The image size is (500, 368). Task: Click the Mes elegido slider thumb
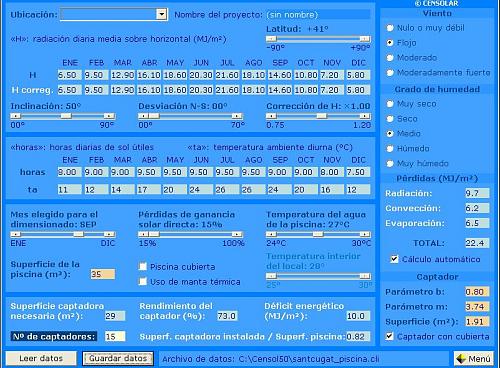pyautogui.click(x=79, y=234)
